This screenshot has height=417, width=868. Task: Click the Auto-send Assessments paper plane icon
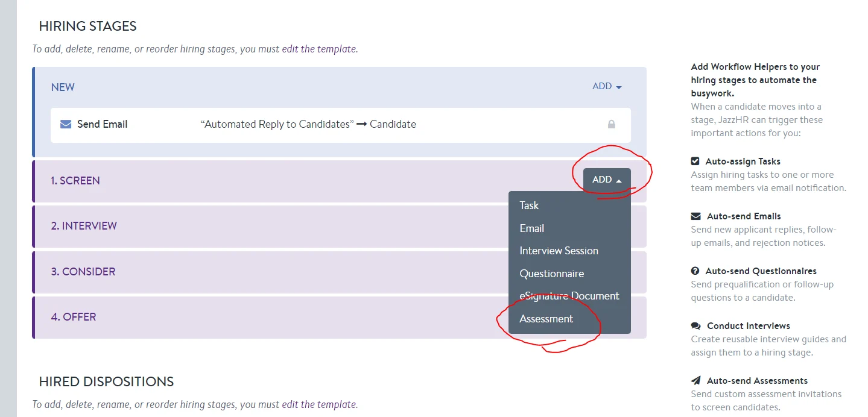(696, 381)
